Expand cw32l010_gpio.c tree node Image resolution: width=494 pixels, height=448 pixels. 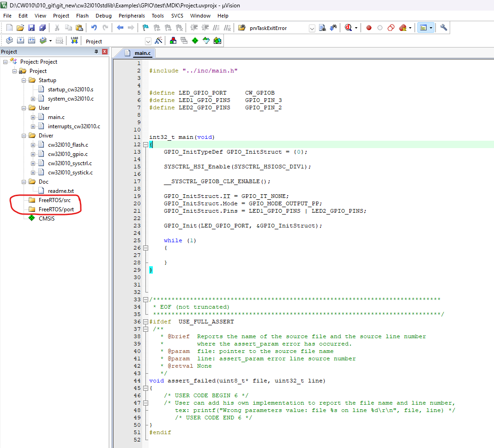33,154
